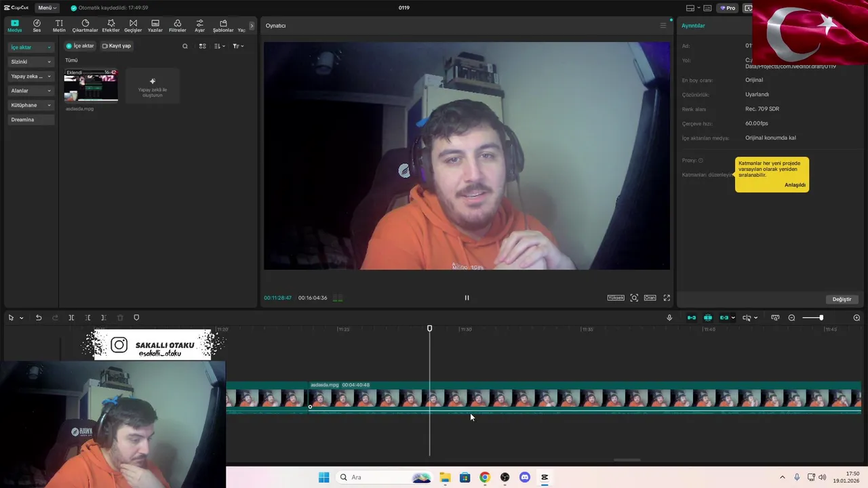Screen dimensions: 868x488
Task: Click the timeline horizontal scrollbar
Action: tap(627, 460)
